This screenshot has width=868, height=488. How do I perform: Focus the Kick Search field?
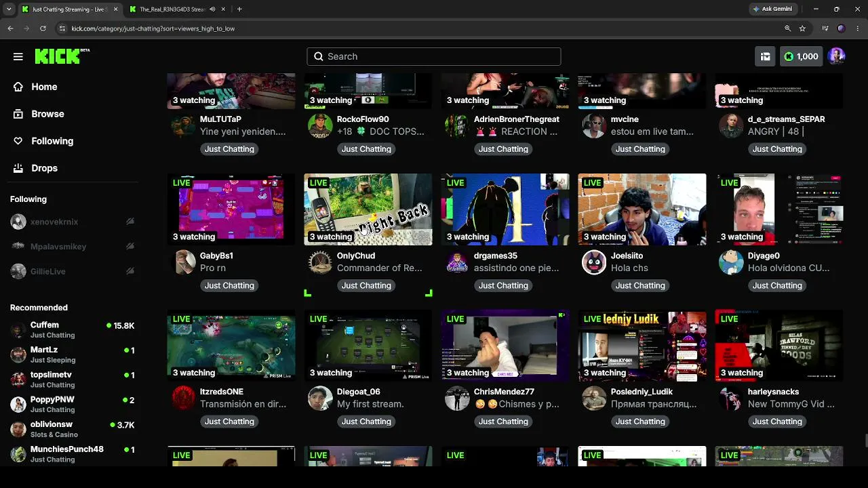pos(434,56)
